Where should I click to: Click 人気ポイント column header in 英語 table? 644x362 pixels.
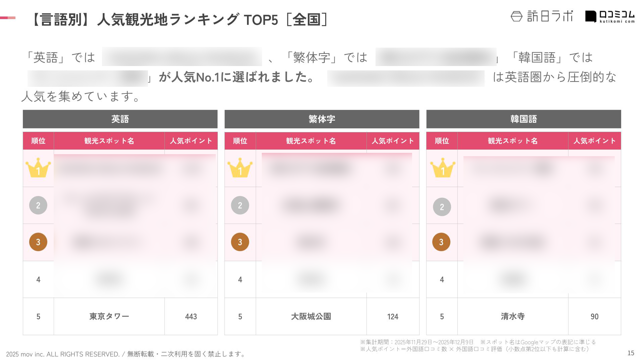pyautogui.click(x=191, y=141)
